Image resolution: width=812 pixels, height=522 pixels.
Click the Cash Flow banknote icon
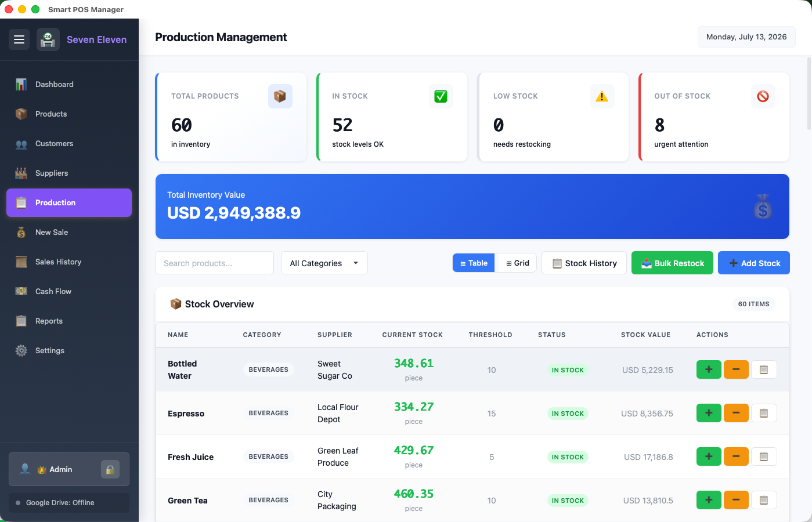pos(21,291)
